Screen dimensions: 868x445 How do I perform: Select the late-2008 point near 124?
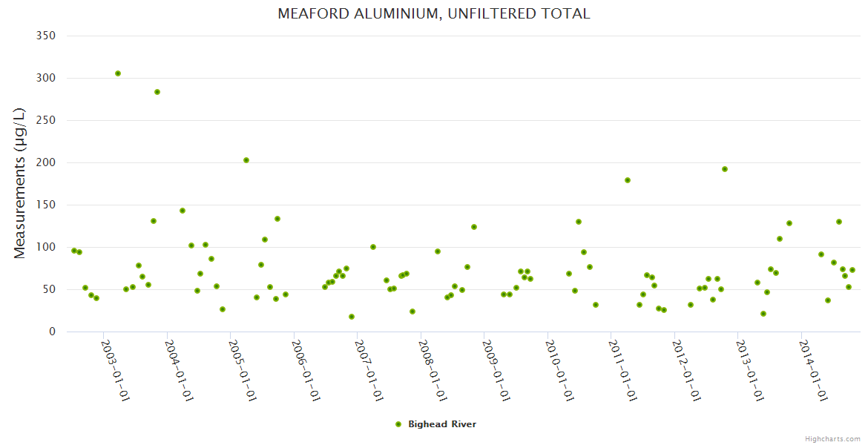[x=474, y=227]
